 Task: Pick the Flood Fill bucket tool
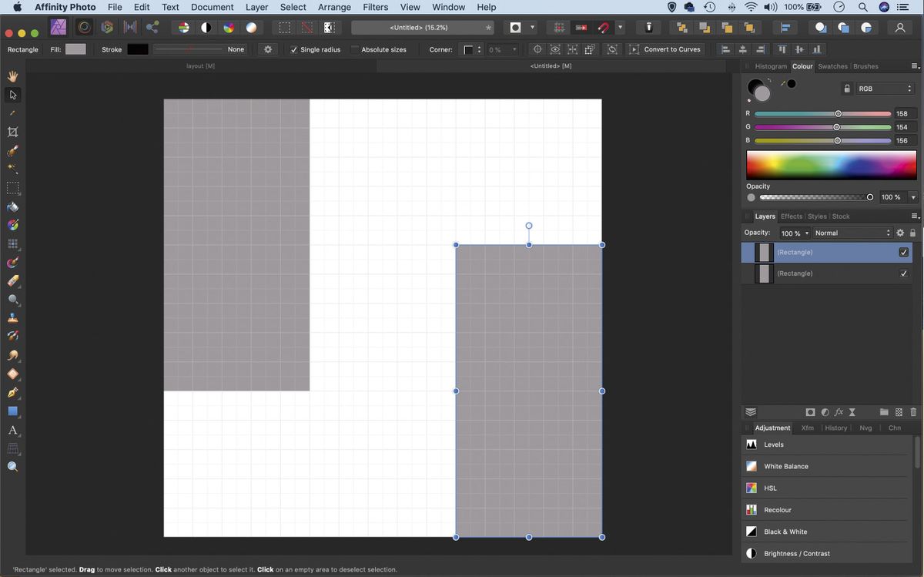(12, 206)
